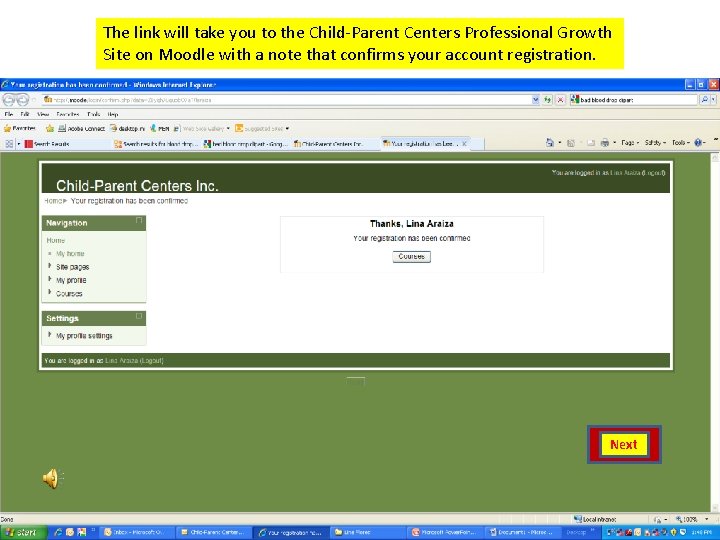Open Document - Microsoft Word taskbar button
Viewport: 720px width, 540px height.
tap(522, 532)
